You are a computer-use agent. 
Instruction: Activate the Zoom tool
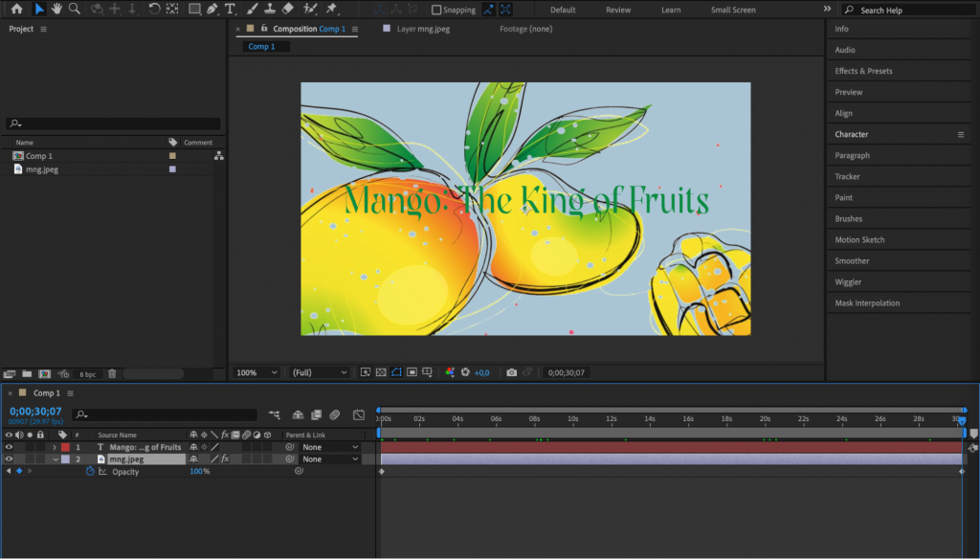tap(76, 10)
